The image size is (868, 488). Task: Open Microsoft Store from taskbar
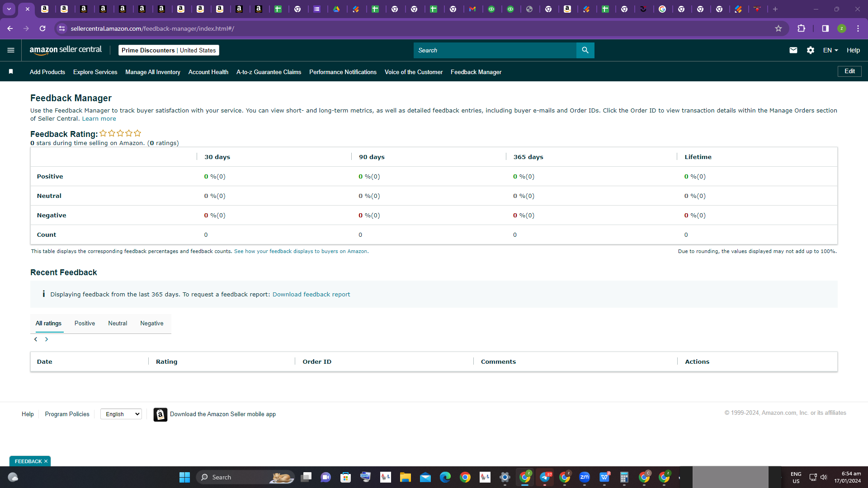tap(345, 477)
